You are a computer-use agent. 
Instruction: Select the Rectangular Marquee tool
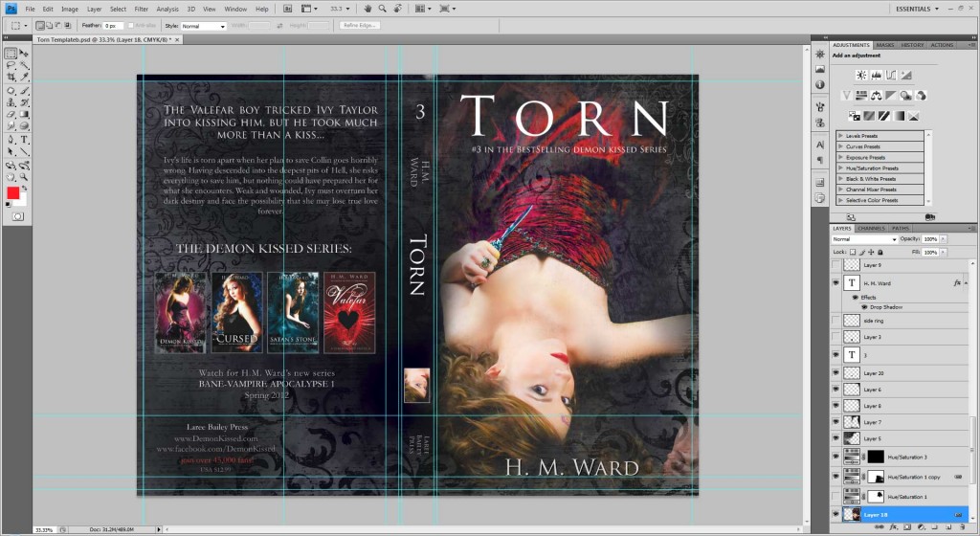pos(11,54)
